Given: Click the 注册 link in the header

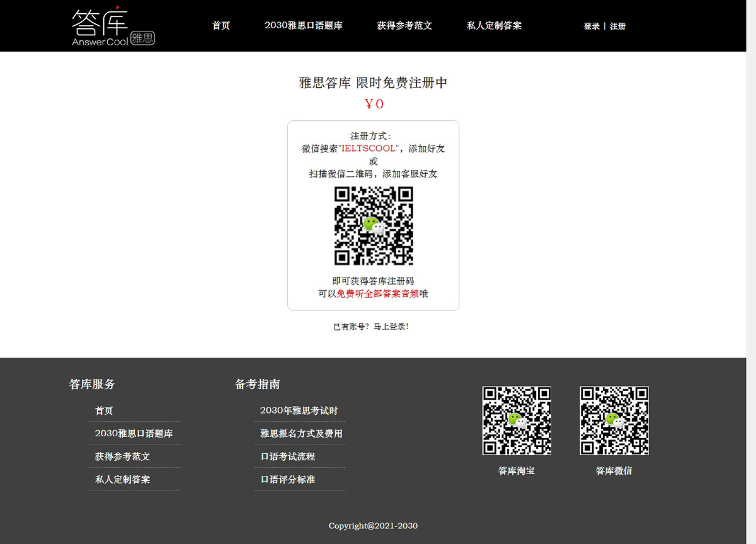Looking at the screenshot, I should [x=617, y=26].
